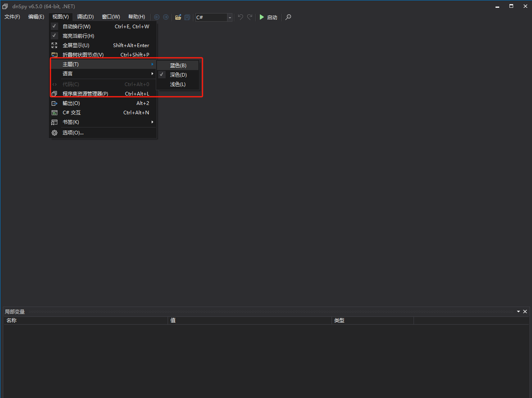The image size is (532, 398).
Task: Open the C# language combo box
Action: pos(214,17)
